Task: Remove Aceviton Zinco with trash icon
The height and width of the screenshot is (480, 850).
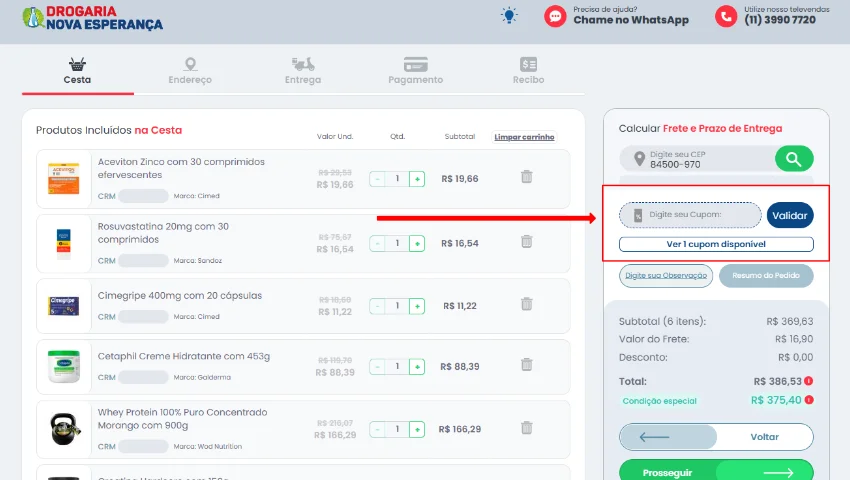Action: tap(526, 177)
